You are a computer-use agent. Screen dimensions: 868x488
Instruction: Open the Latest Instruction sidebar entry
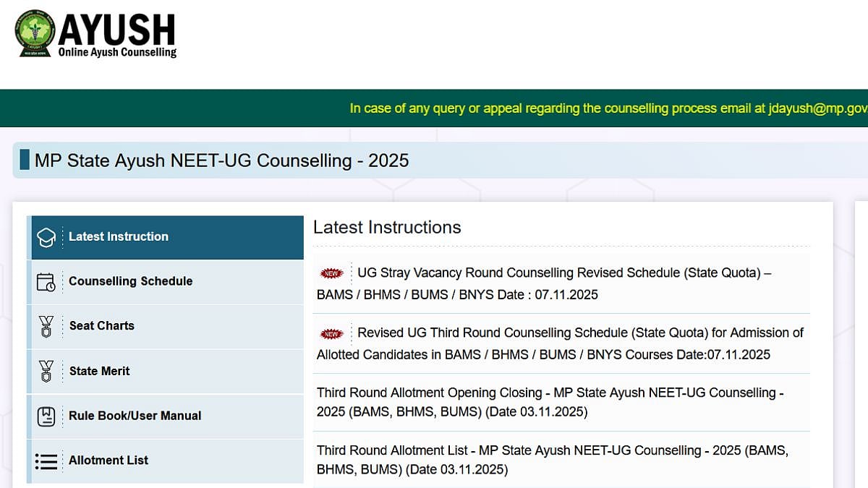(119, 236)
